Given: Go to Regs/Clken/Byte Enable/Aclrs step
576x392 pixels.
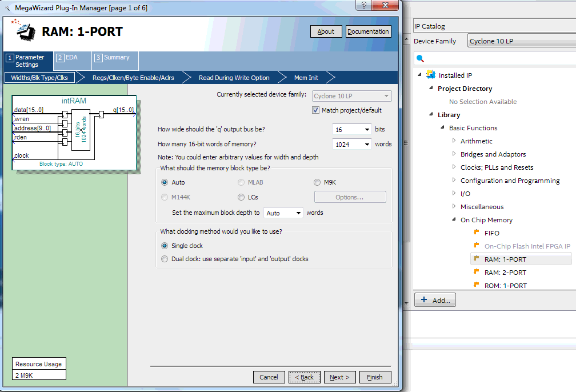Looking at the screenshot, I should 133,78.
